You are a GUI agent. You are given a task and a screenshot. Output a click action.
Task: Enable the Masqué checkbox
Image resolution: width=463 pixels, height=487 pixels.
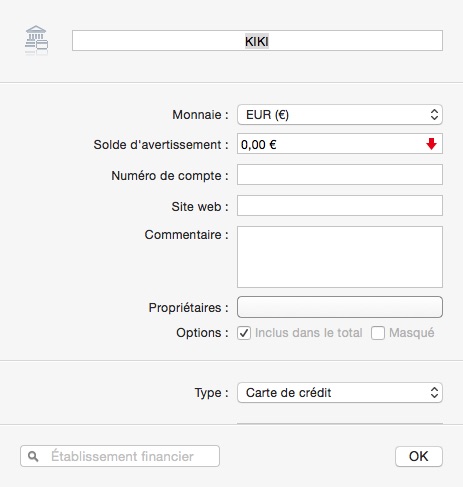pos(378,333)
